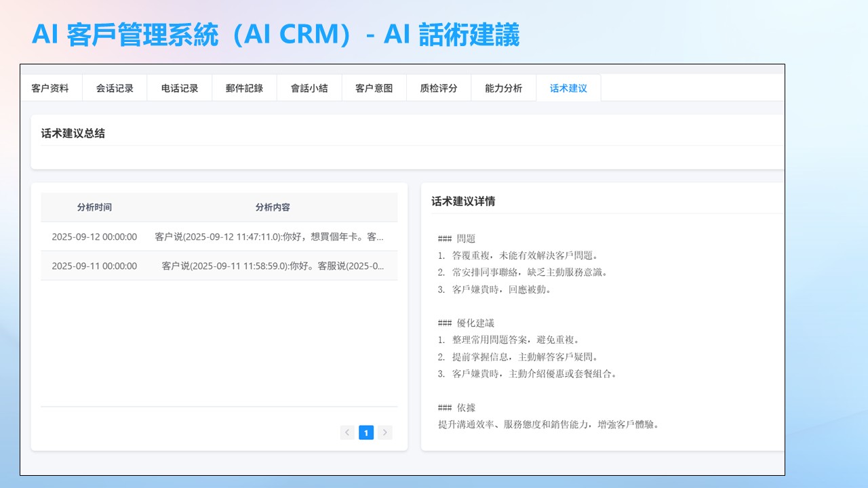The width and height of the screenshot is (868, 488).
Task: View the 能力分析 tab
Action: 503,88
